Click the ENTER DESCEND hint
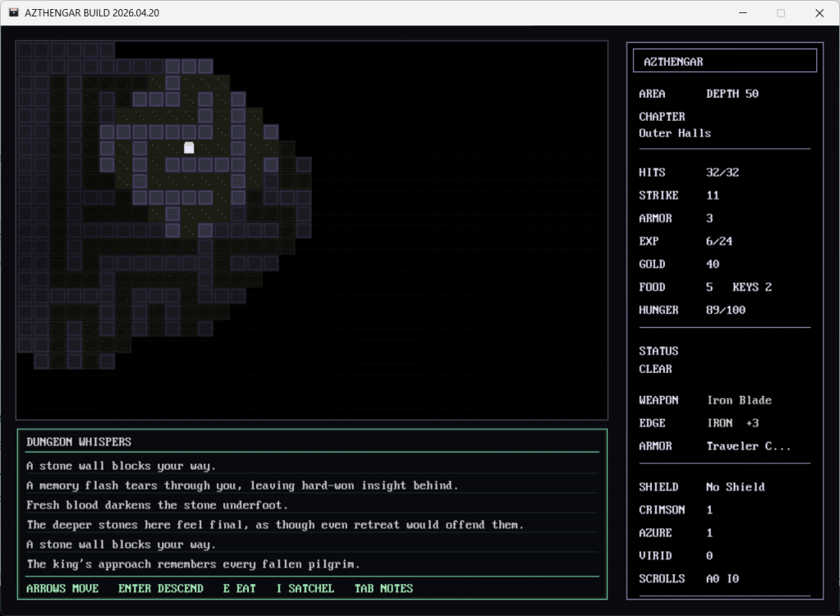 coord(160,588)
